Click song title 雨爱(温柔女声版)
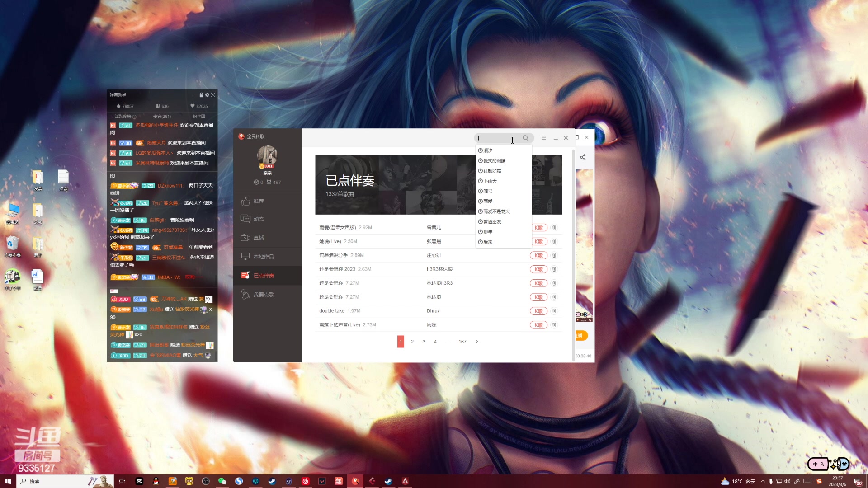 pyautogui.click(x=338, y=228)
